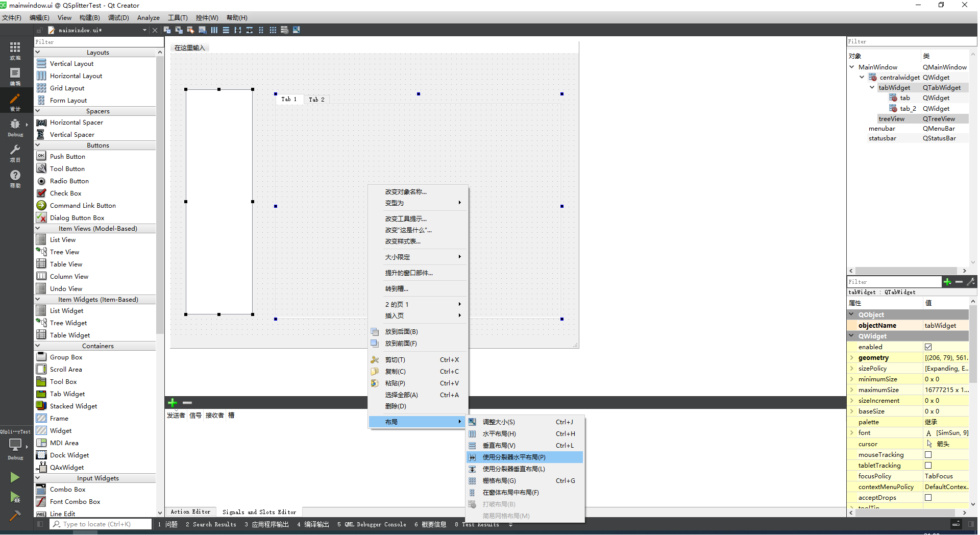The image size is (980, 535).
Task: Switch to the Signals and Slots Editor tab
Action: (259, 512)
